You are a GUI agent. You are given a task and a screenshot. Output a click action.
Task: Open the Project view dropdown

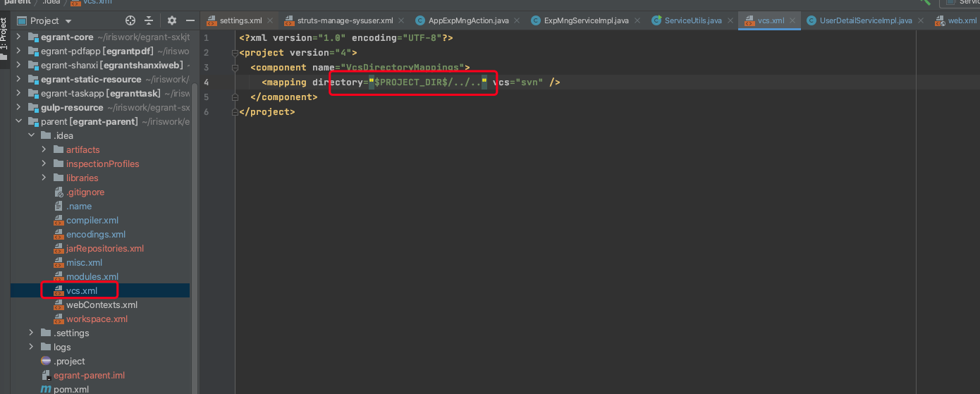(68, 21)
